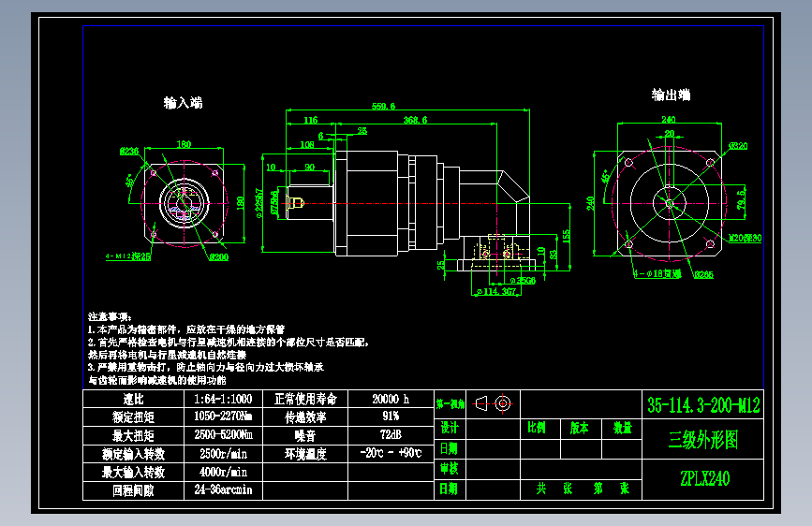Click the 20000 h service life cell
Viewport: 812px width, 526px height.
pyautogui.click(x=391, y=399)
